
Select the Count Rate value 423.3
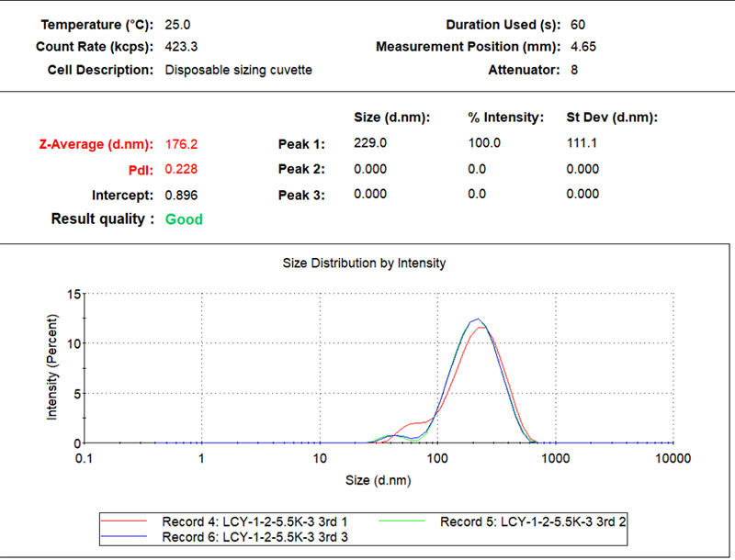click(x=181, y=47)
